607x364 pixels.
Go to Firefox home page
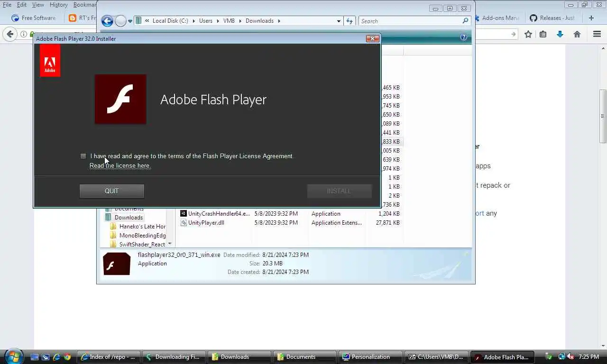(x=577, y=34)
